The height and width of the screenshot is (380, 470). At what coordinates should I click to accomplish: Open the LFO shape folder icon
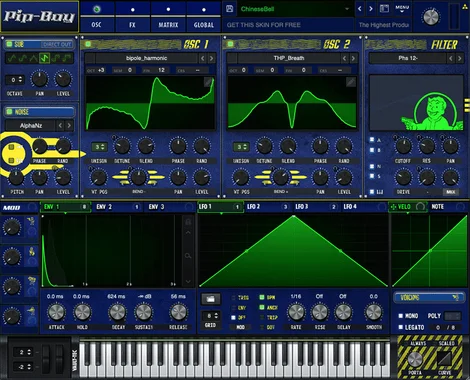point(210,299)
